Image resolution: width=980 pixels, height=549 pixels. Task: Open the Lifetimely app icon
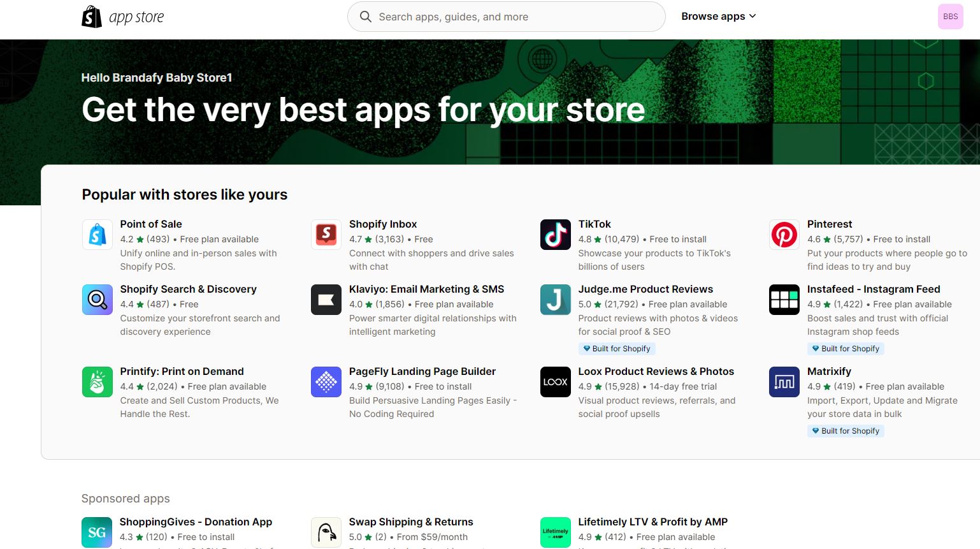pyautogui.click(x=556, y=532)
